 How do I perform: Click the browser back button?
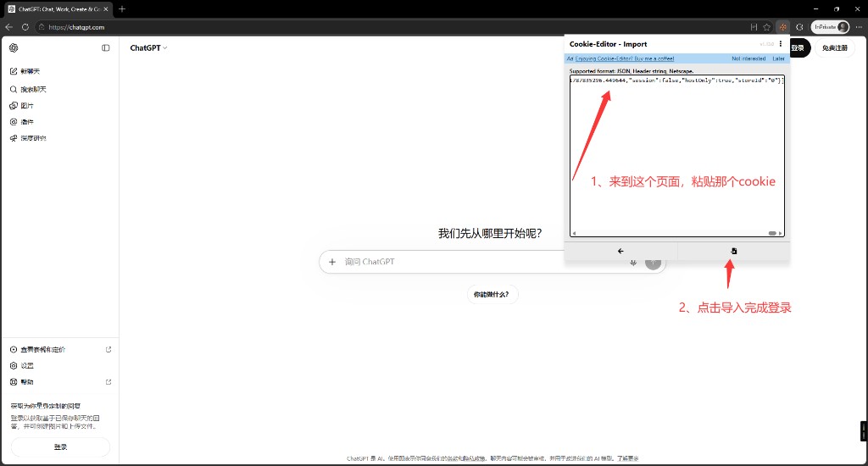8,26
